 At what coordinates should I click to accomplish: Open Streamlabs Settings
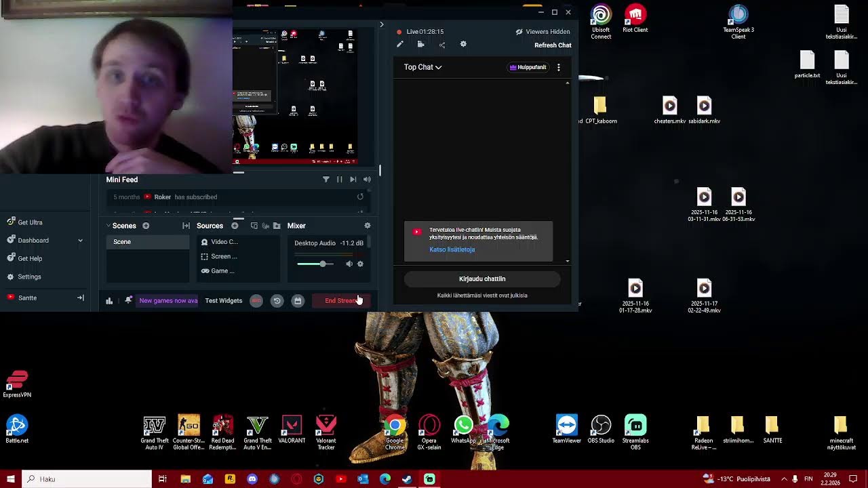point(24,277)
